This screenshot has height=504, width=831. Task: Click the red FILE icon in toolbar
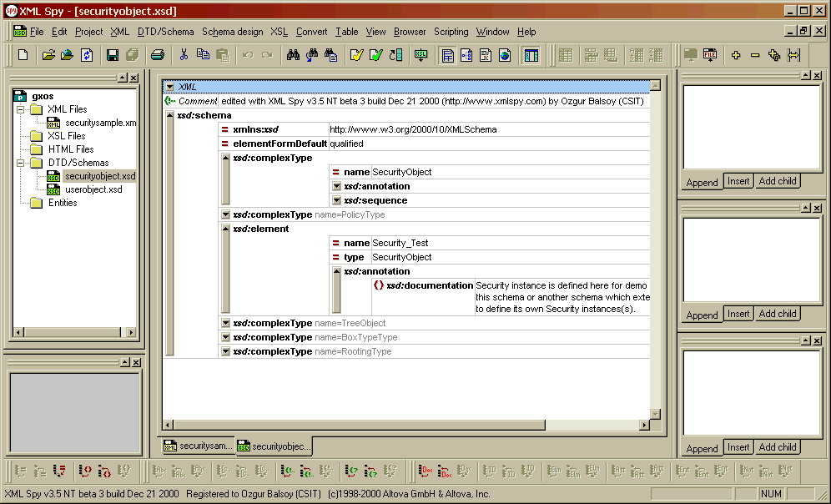pyautogui.click(x=710, y=55)
